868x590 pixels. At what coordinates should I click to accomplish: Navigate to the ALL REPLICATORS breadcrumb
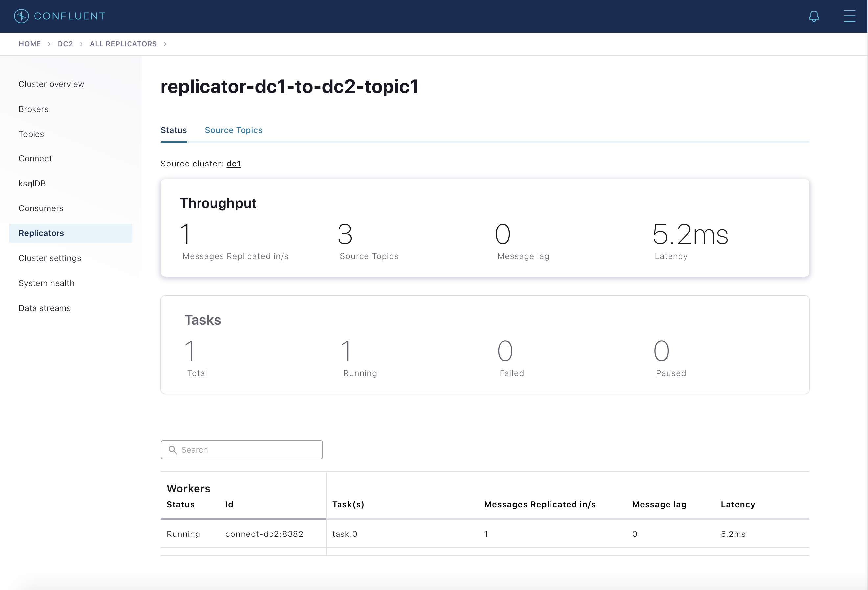pyautogui.click(x=123, y=44)
